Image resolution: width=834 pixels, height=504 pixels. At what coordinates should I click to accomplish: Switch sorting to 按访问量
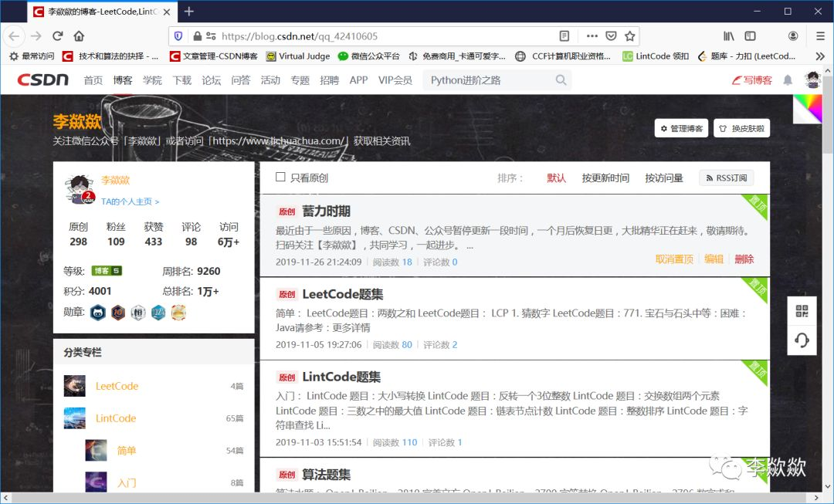666,178
